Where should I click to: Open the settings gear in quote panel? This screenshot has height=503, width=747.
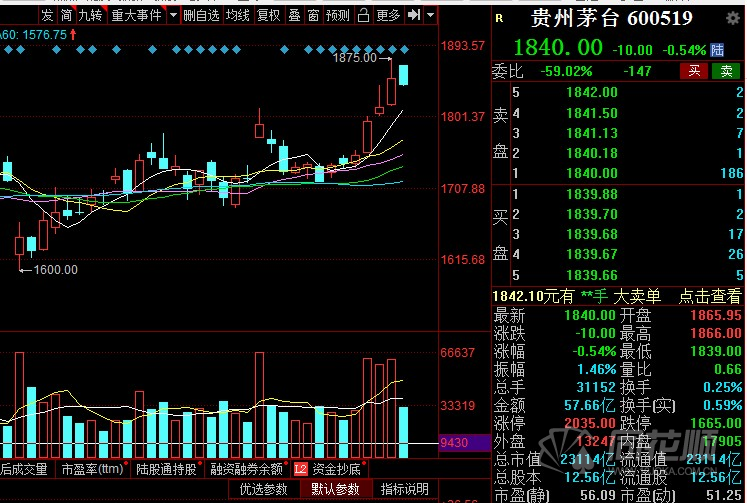pos(733,19)
